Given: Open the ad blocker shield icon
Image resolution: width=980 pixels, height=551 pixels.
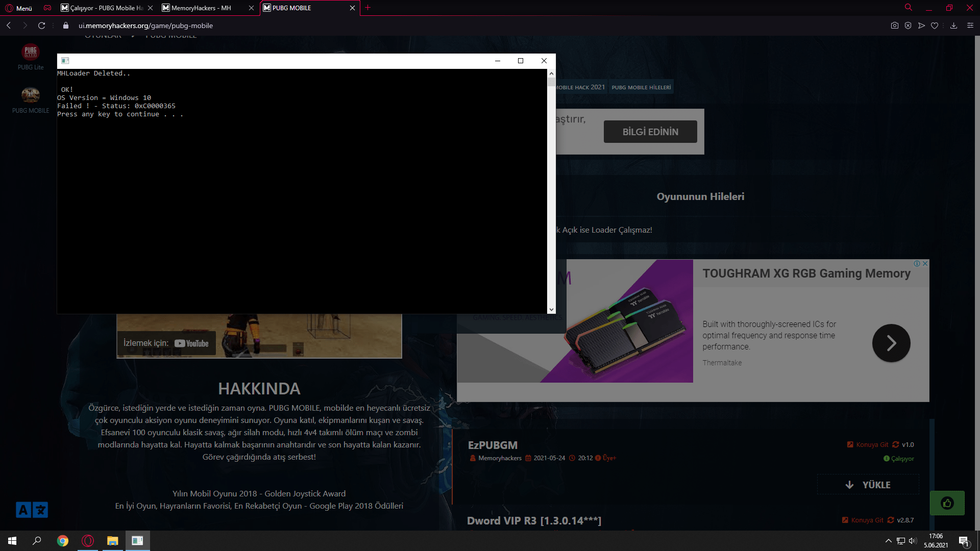Looking at the screenshot, I should 908,26.
